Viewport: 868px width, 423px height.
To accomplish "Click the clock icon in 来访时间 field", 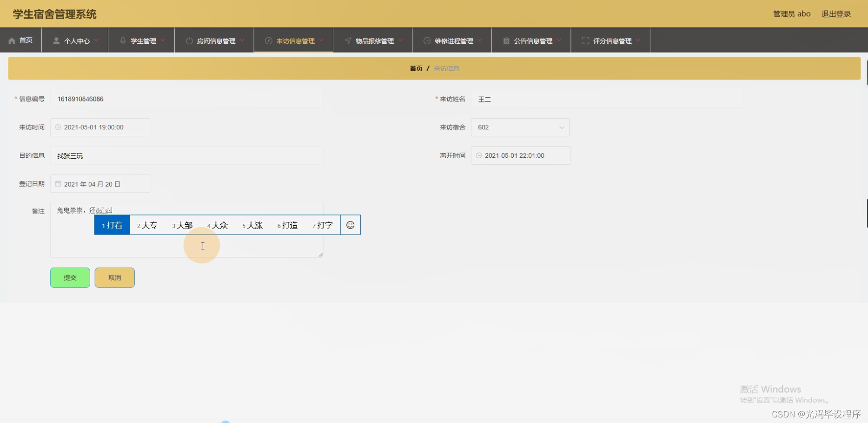I will (58, 127).
